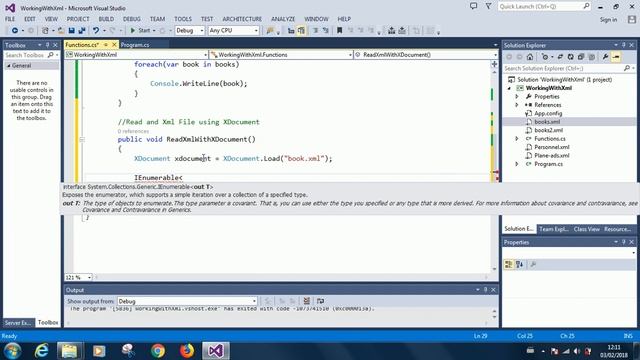Switch to the Class View tab
640x360 pixels.
[x=587, y=229]
